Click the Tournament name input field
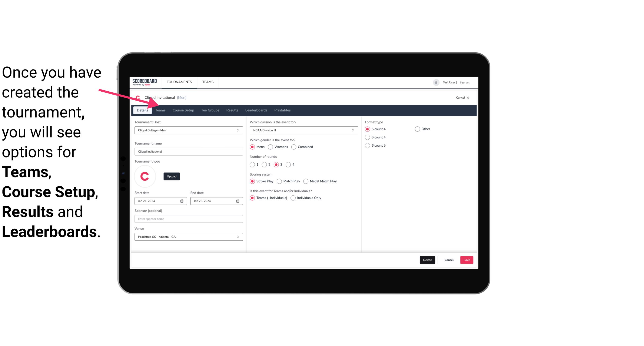The height and width of the screenshot is (346, 644). [x=189, y=151]
